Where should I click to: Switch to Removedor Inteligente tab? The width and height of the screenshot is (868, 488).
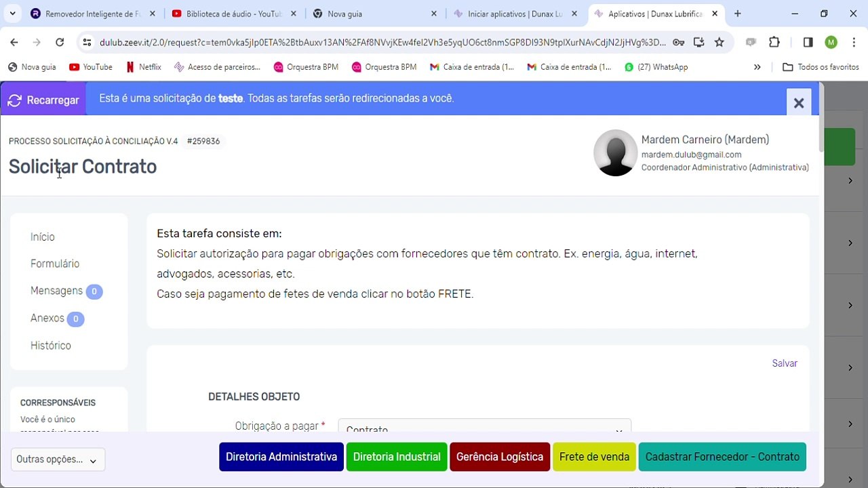[x=93, y=14]
